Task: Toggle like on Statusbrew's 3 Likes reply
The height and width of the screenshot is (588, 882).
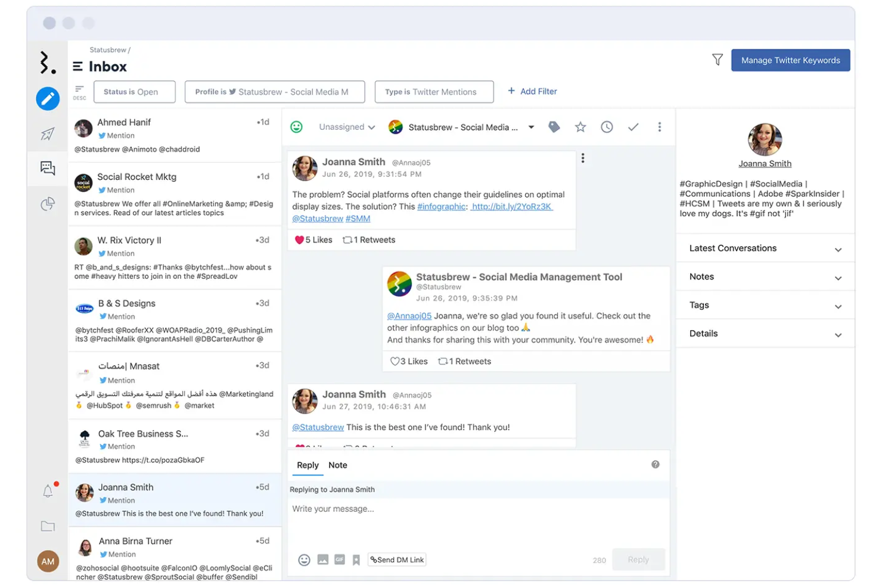Action: point(395,362)
